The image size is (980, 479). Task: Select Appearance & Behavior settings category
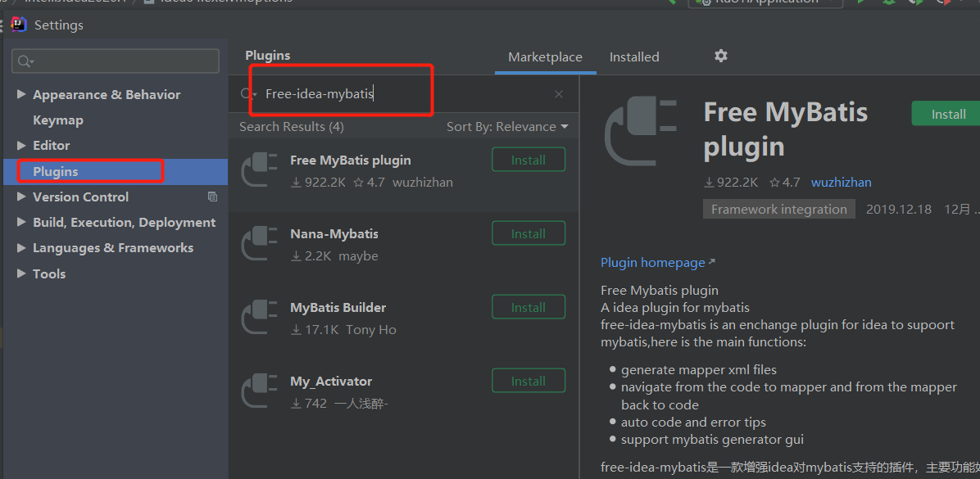(107, 94)
